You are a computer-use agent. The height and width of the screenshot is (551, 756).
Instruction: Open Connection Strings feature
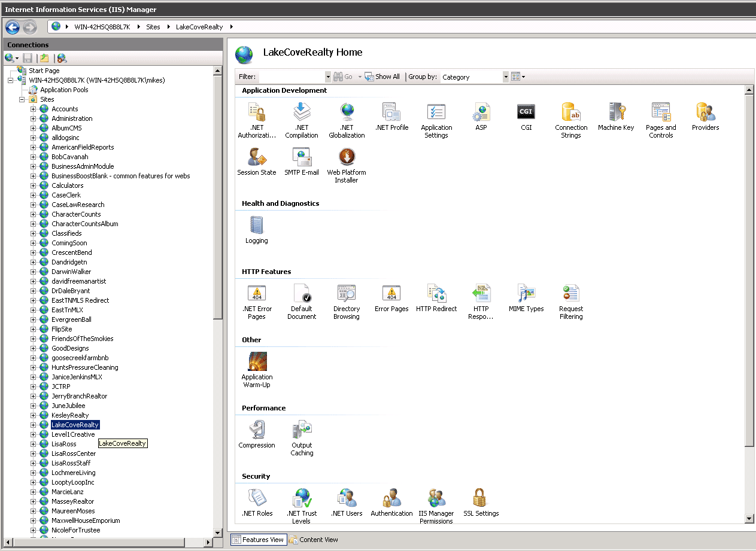tap(571, 120)
